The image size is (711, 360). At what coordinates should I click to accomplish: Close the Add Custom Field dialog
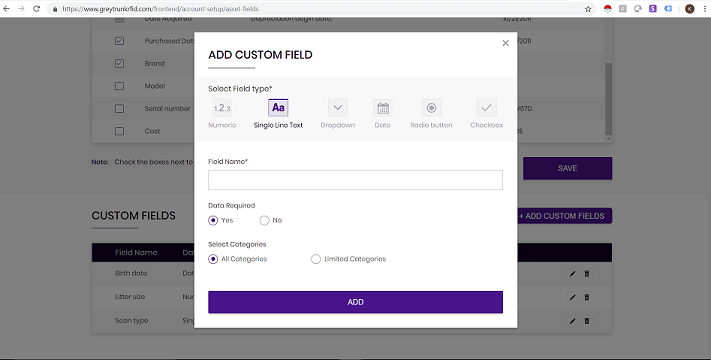(506, 43)
